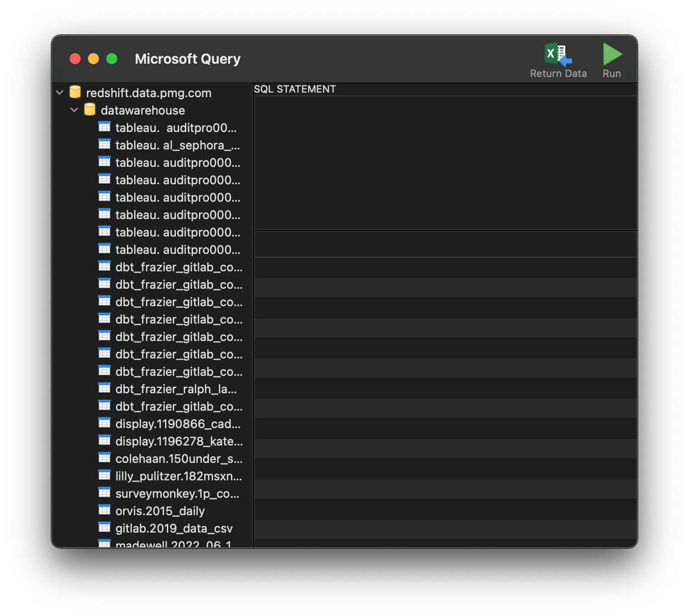The image size is (689, 616).
Task: Collapse the datawarehouse database node
Action: [x=74, y=110]
